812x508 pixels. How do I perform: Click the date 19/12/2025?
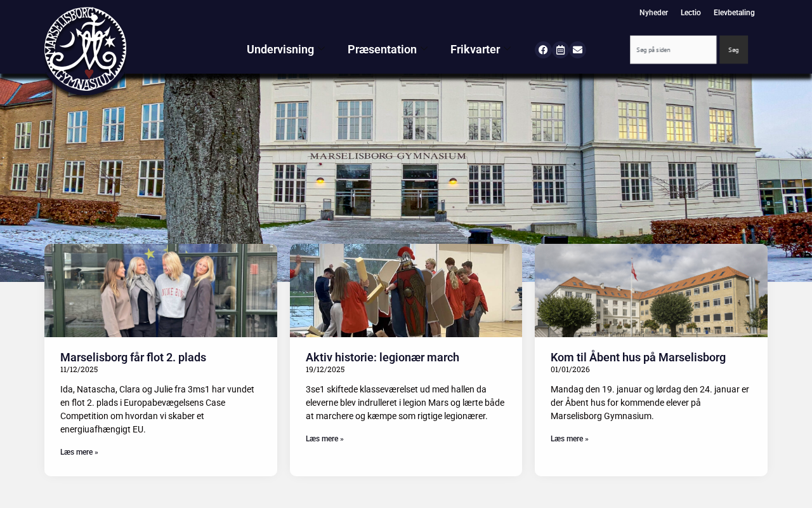325,370
